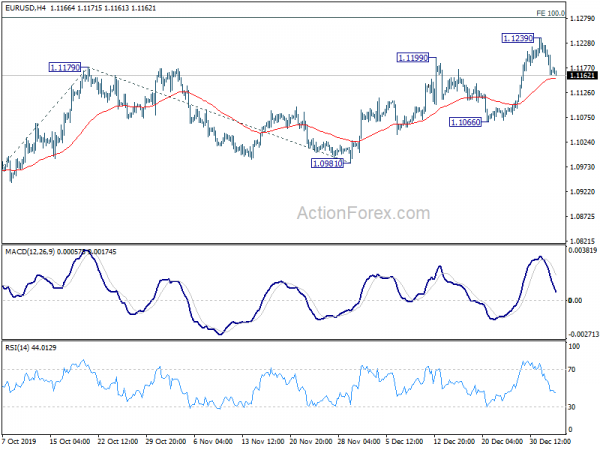
Task: Click the 0.003819 MACD axis value
Action: (583, 251)
